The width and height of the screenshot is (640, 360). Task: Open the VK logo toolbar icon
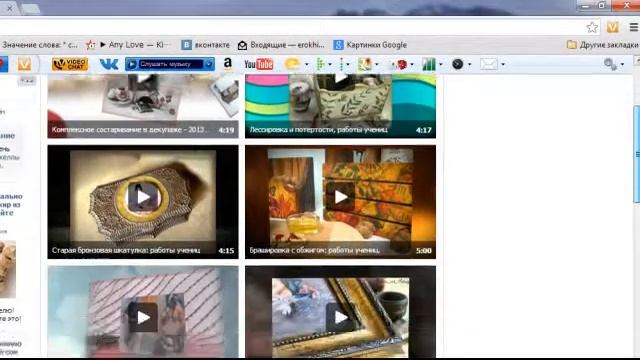click(x=109, y=64)
